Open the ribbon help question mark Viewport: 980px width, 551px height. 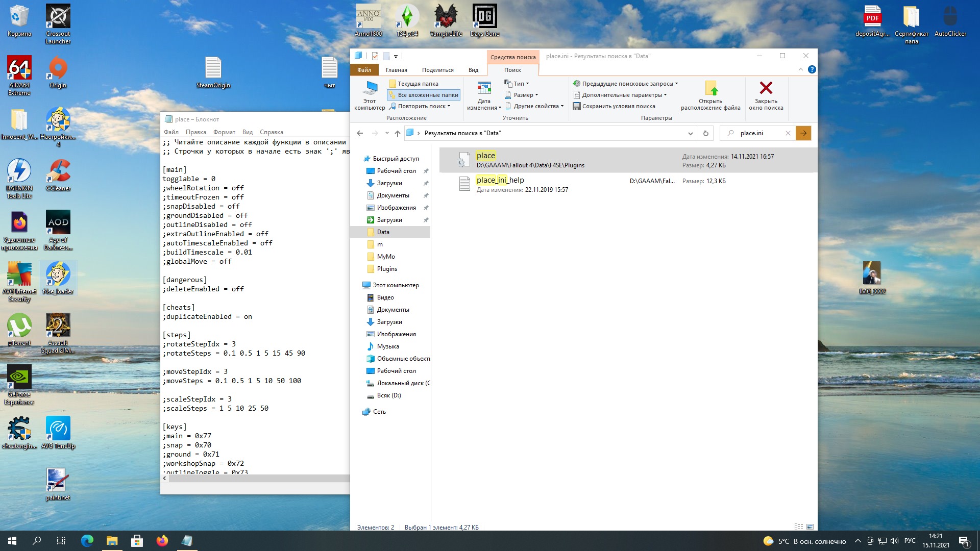tap(812, 69)
